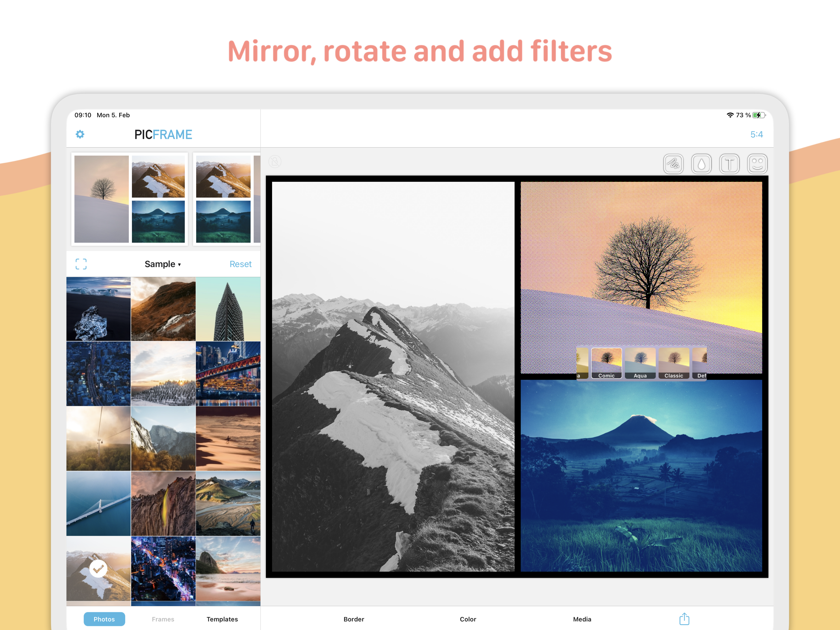Image resolution: width=840 pixels, height=630 pixels.
Task: Apply the Comic filter
Action: tap(606, 363)
